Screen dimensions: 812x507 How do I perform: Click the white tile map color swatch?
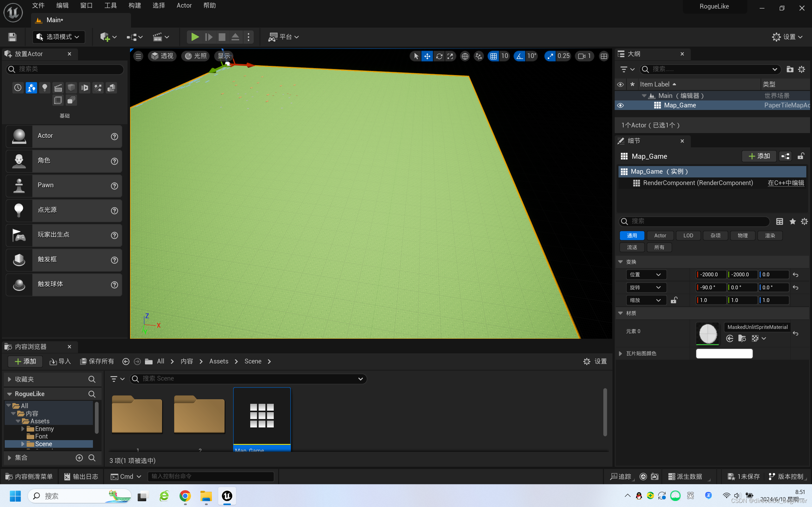(724, 353)
